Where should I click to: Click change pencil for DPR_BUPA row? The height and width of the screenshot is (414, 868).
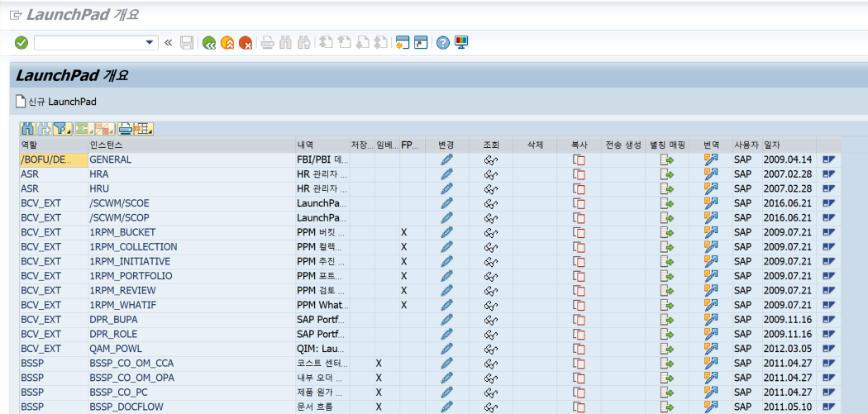[446, 319]
